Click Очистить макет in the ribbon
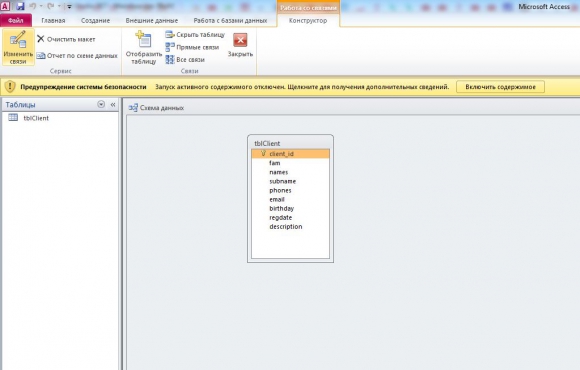Screen dimensions: 580x370 (66, 39)
